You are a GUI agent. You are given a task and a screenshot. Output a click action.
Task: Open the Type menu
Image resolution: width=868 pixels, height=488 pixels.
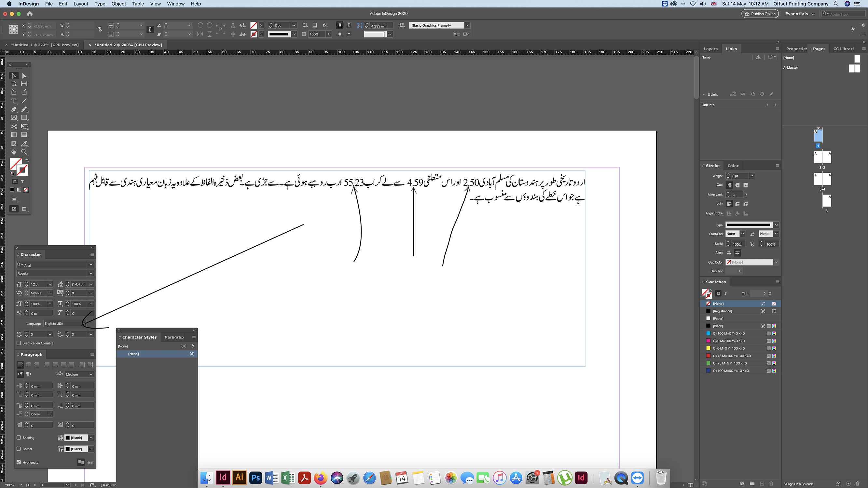tap(100, 4)
